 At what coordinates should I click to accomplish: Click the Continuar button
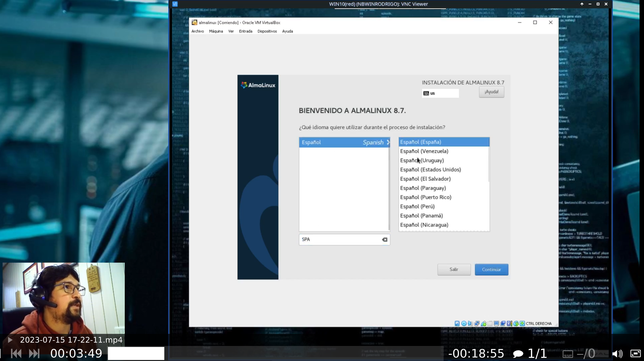point(491,270)
